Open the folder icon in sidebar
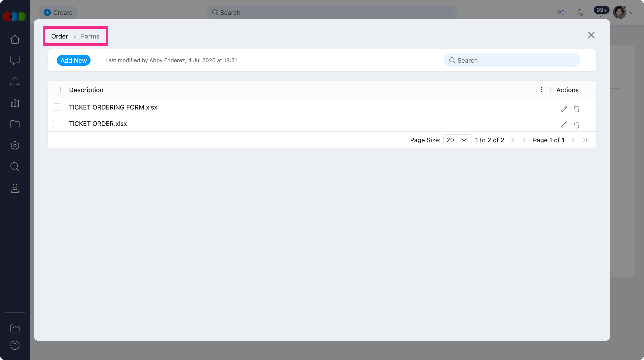644x360 pixels. click(15, 124)
